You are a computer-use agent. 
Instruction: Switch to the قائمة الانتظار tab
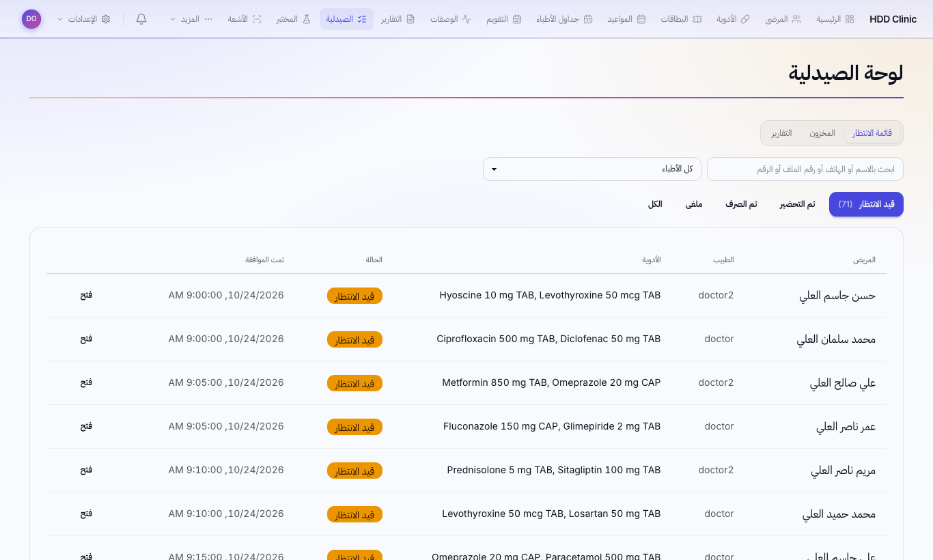(x=872, y=133)
